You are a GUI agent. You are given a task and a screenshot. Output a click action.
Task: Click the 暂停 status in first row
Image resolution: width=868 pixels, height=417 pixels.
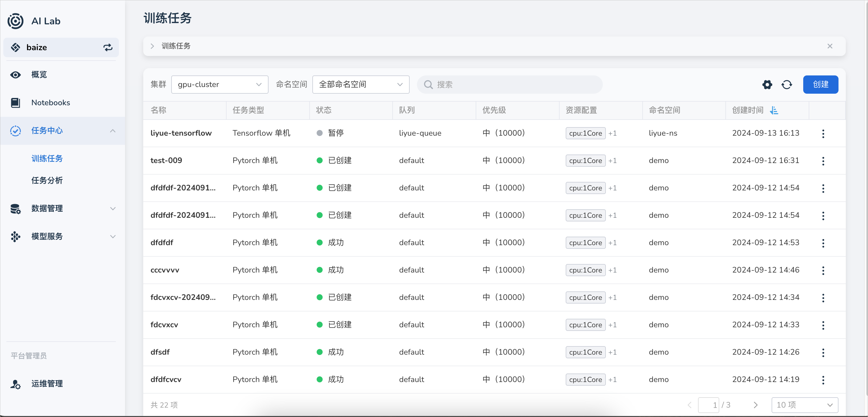point(335,133)
